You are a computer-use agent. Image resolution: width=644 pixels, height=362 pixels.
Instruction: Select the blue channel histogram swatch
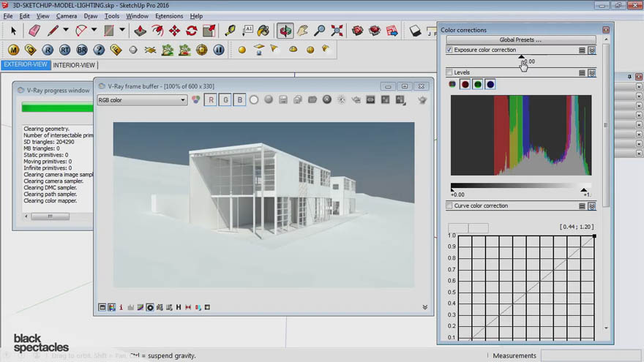tap(490, 85)
